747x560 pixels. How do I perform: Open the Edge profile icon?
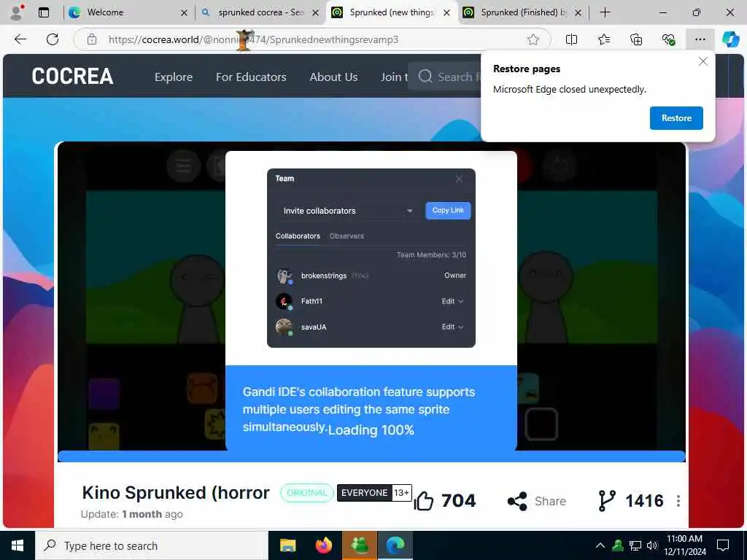[x=18, y=12]
